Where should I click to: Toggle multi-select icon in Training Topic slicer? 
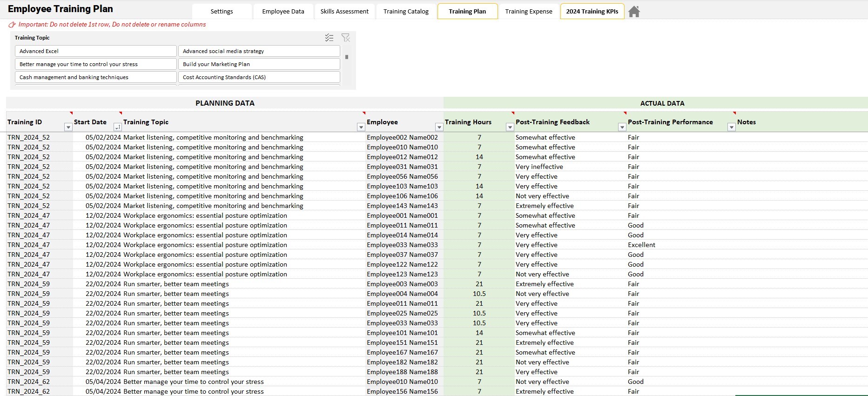click(329, 38)
